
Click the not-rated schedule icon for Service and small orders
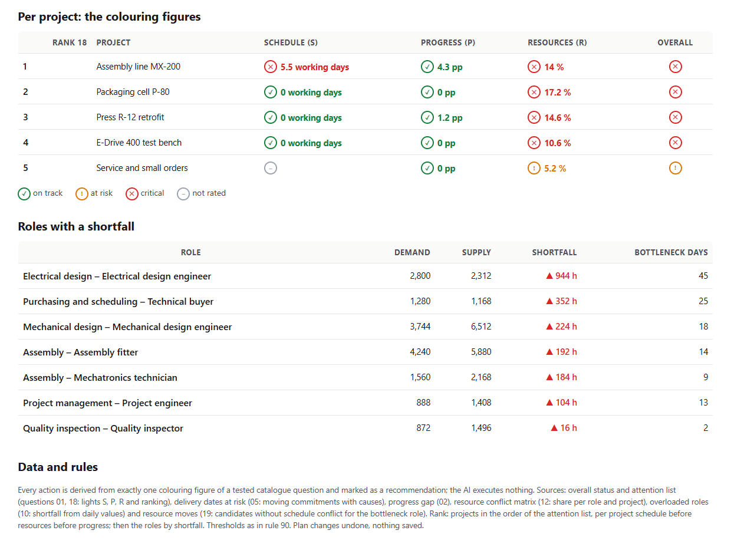[271, 169]
